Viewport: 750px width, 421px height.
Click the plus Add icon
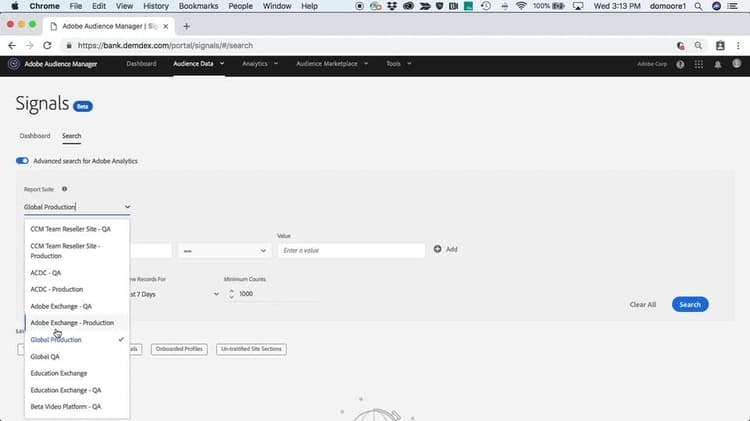pyautogui.click(x=437, y=249)
